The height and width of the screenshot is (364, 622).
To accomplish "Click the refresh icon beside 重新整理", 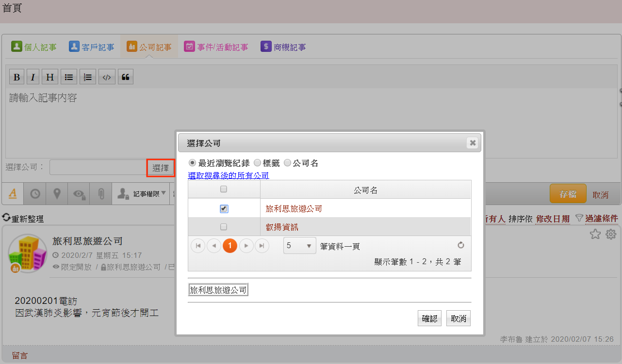I will [x=6, y=219].
